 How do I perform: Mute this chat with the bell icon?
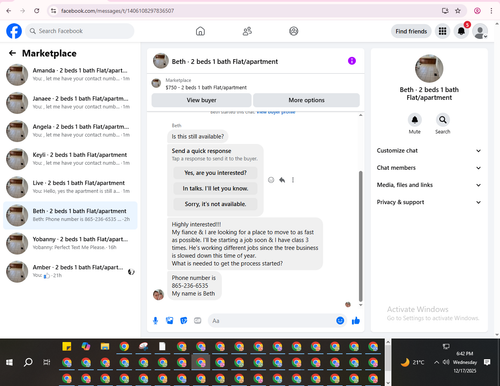click(x=415, y=120)
